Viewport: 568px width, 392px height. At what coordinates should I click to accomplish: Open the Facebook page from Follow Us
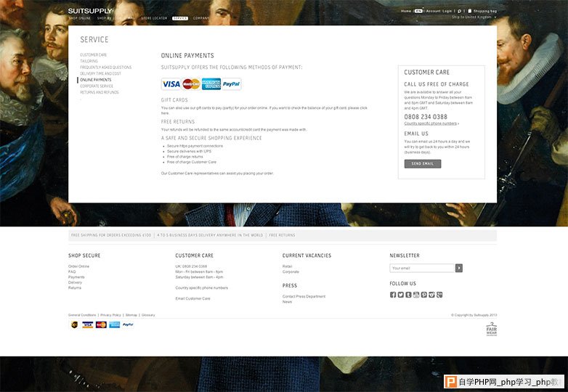point(393,295)
